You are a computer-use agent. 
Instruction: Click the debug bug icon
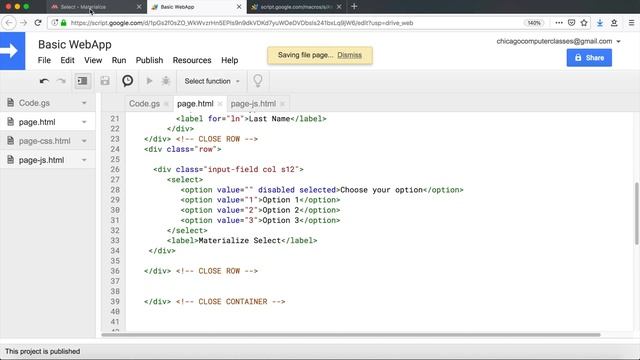166,81
